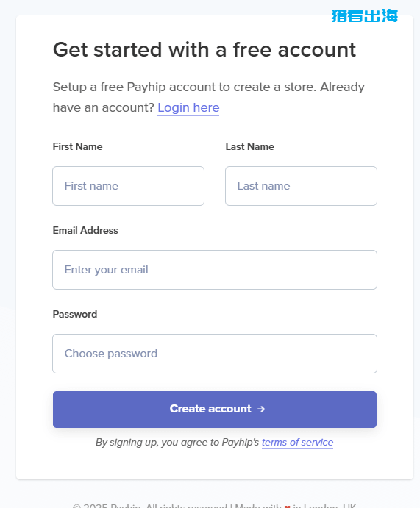Focus the First name input field
420x508 pixels.
coord(128,186)
